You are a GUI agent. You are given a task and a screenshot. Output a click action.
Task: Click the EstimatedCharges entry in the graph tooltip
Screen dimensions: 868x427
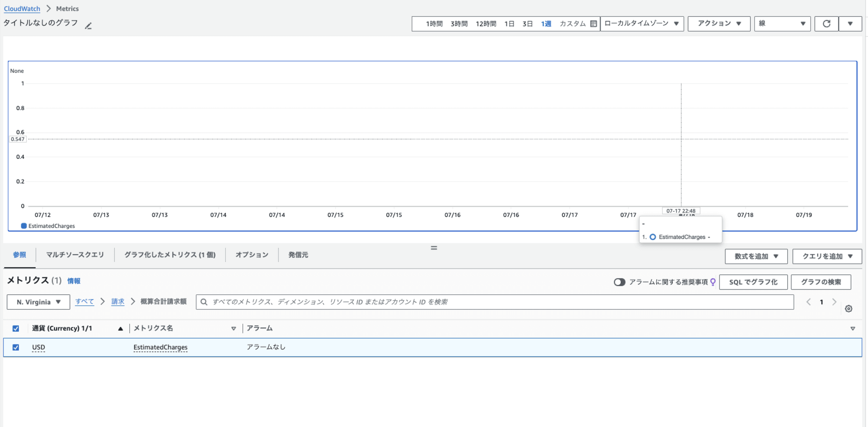pyautogui.click(x=682, y=237)
